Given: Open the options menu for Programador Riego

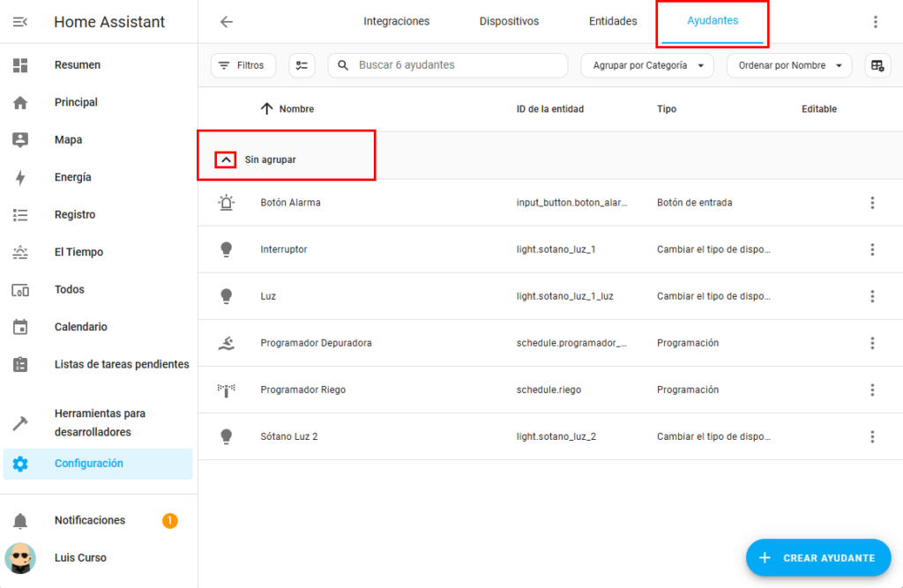Looking at the screenshot, I should [x=872, y=390].
